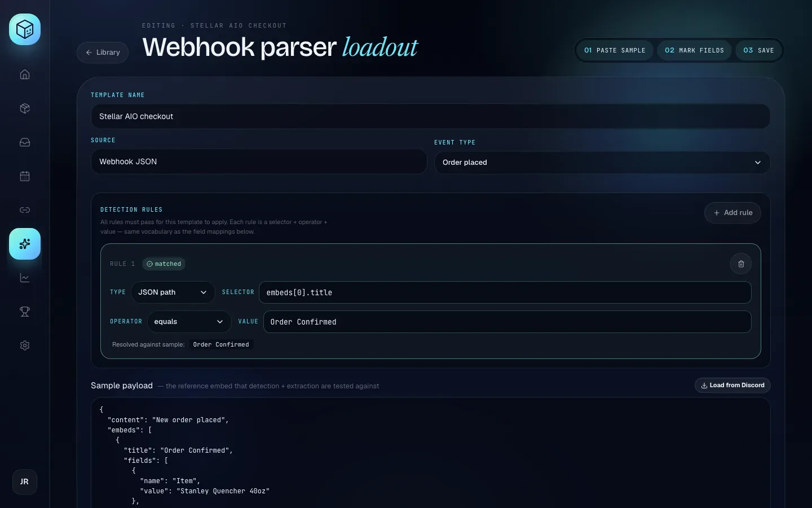Open the Home sidebar icon
The image size is (812, 508).
click(25, 75)
